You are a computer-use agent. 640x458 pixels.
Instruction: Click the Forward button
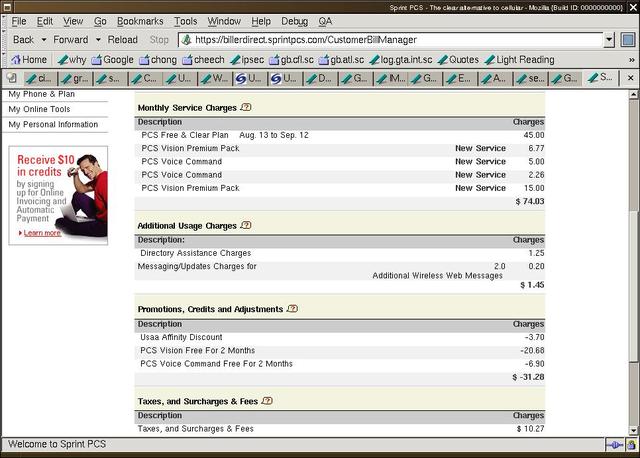(71, 40)
